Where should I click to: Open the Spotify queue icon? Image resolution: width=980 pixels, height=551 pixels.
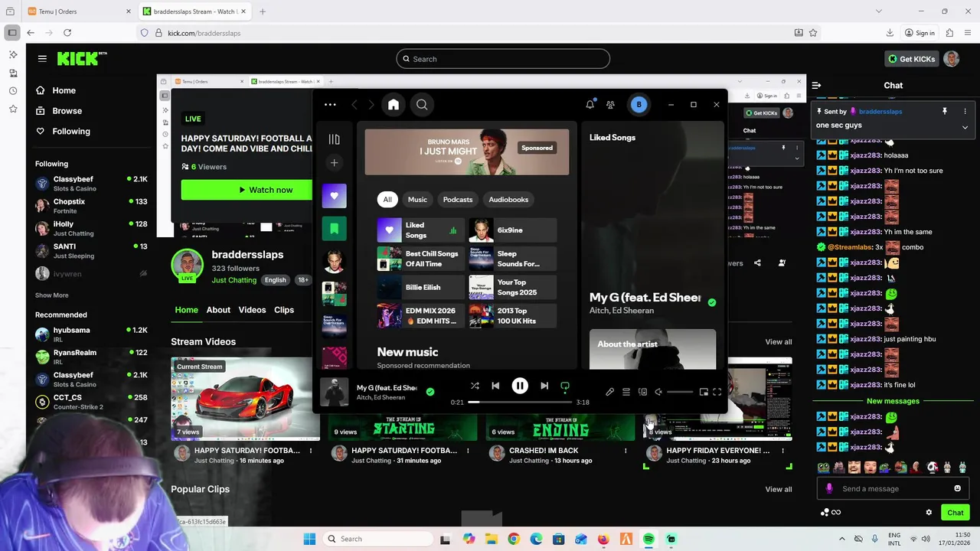point(626,392)
